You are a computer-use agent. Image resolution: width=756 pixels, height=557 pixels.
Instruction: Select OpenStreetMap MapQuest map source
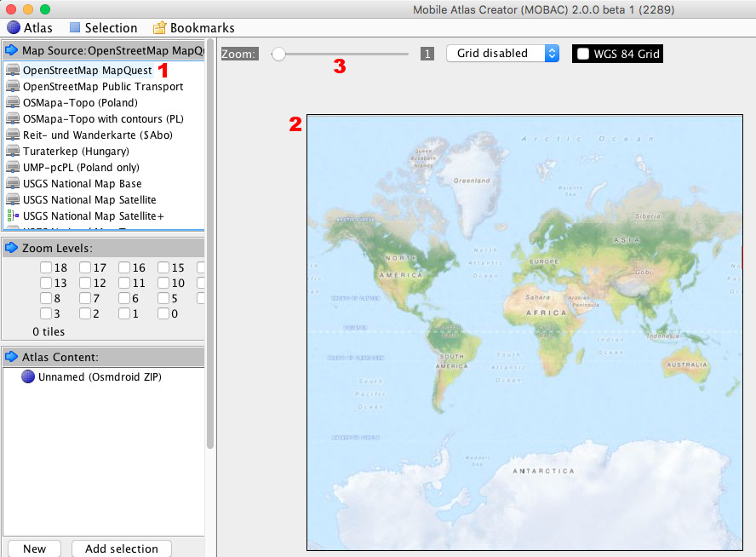click(x=88, y=71)
